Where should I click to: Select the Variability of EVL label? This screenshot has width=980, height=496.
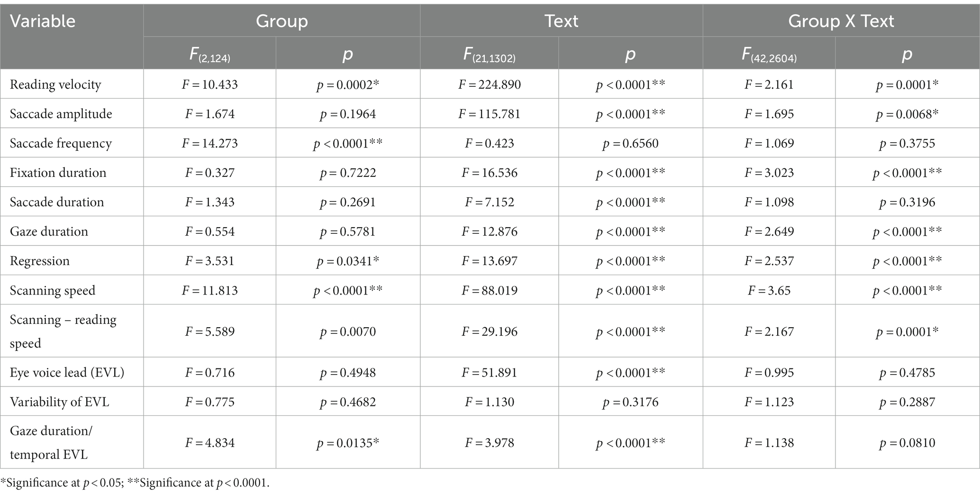pos(60,402)
